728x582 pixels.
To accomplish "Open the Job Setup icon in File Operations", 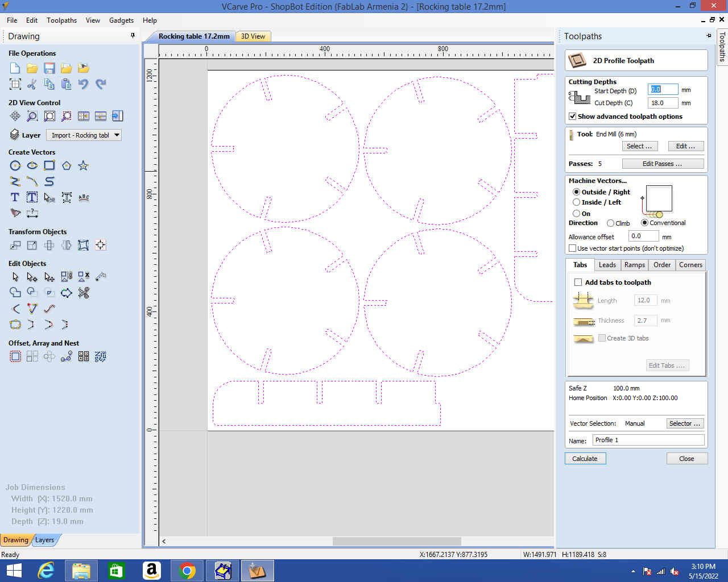I will [15, 84].
